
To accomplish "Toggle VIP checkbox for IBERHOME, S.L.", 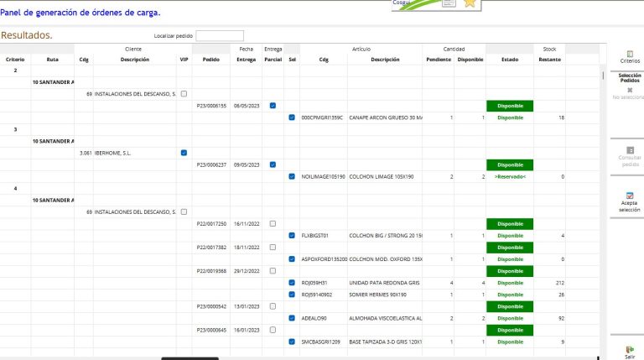I will pyautogui.click(x=184, y=153).
